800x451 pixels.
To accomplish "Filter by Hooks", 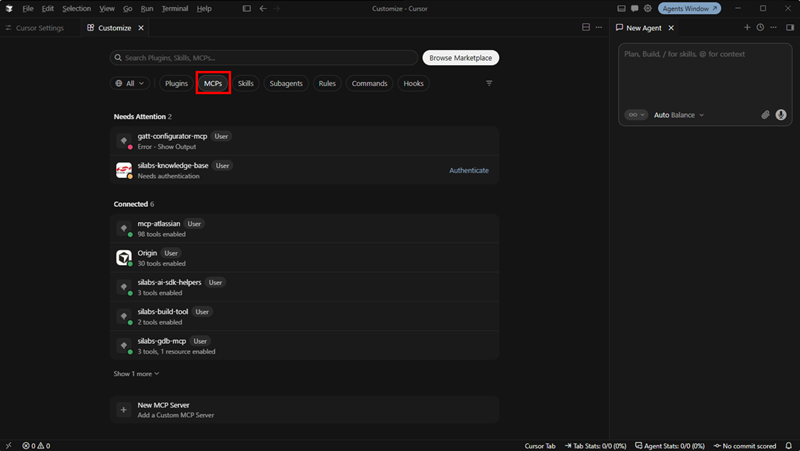I will 413,83.
